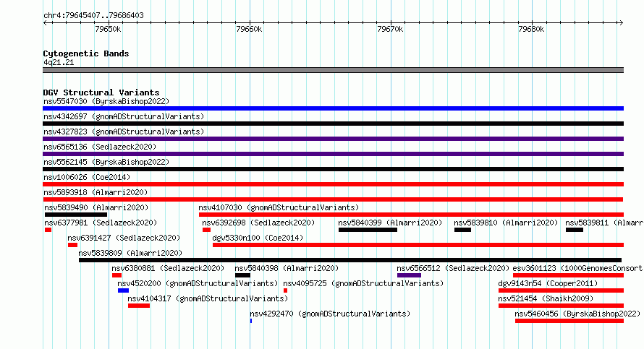Open esv3601123 (1000GenomesConsortium) label
Viewport: 644px width, 349px height.
578,268
